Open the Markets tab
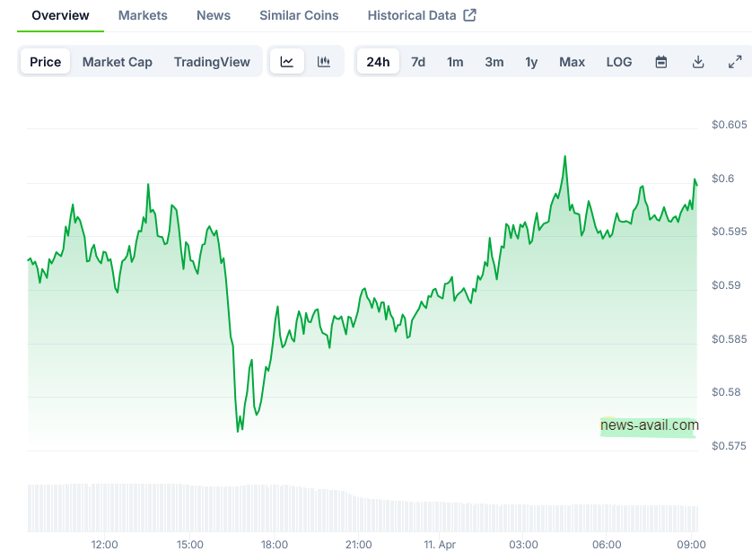 point(143,15)
